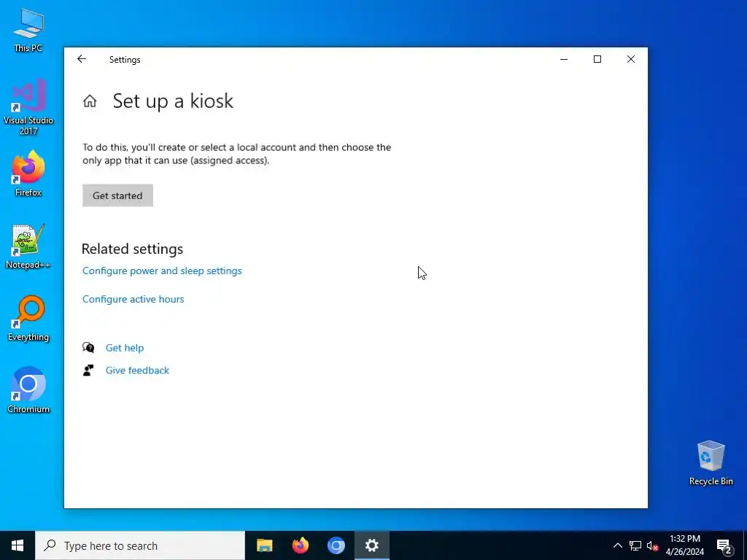This screenshot has width=747, height=560.
Task: Show hidden system tray icons
Action: point(617,545)
